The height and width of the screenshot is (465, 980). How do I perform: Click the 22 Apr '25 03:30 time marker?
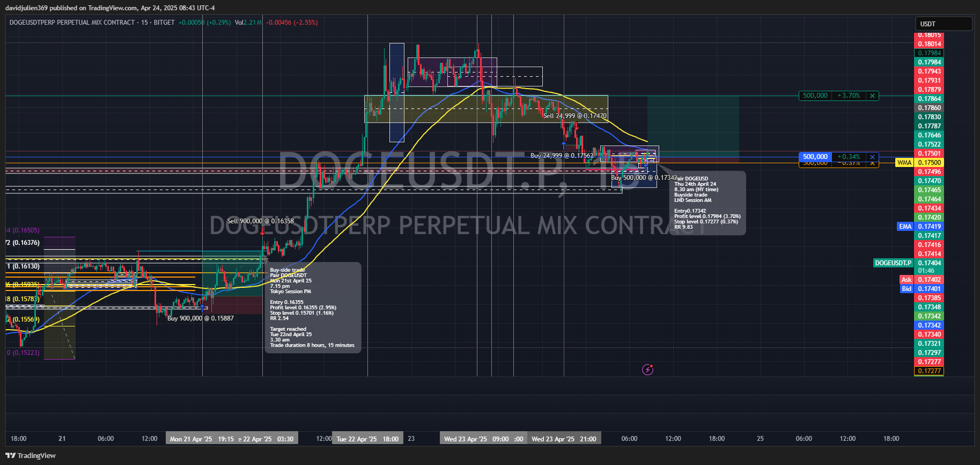(267, 439)
